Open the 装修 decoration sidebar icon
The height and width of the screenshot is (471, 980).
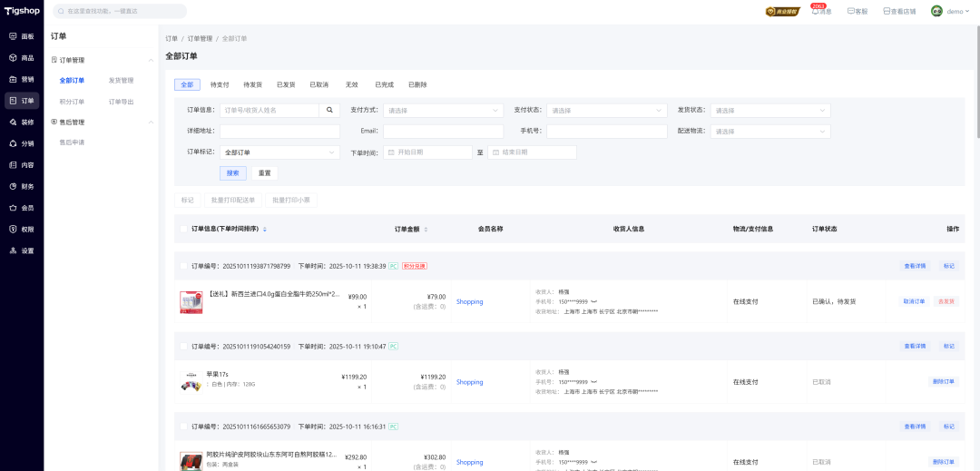pyautogui.click(x=13, y=122)
